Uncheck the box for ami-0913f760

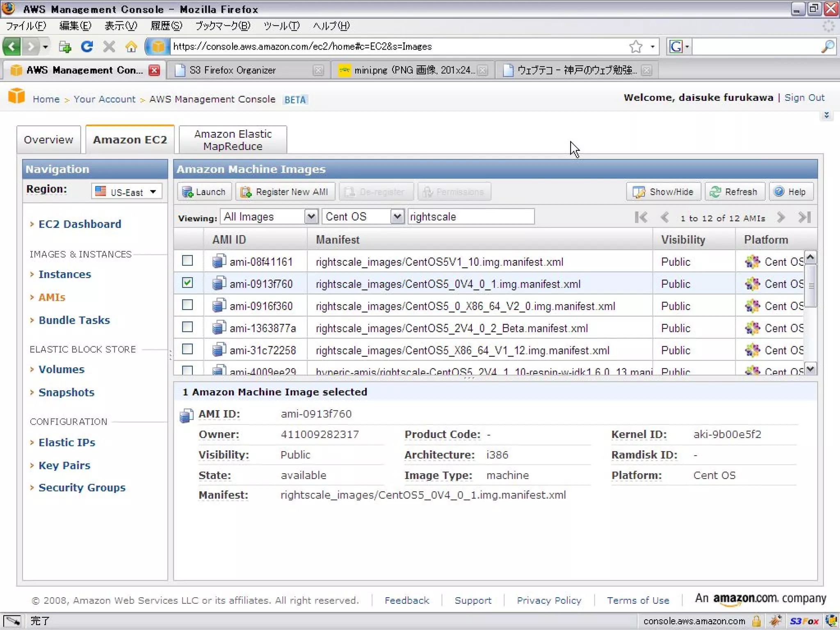pos(187,283)
